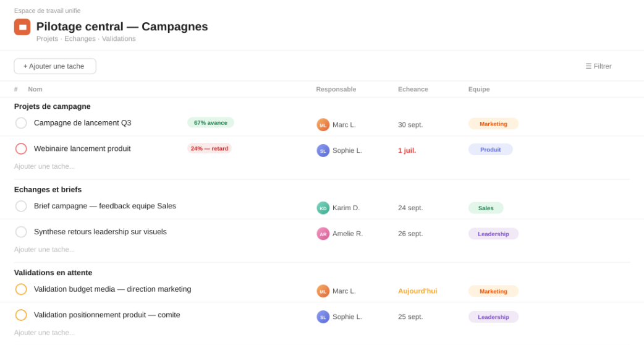Click Sophie L. avatar on Webinaire row
This screenshot has height=345, width=644.
pyautogui.click(x=323, y=151)
